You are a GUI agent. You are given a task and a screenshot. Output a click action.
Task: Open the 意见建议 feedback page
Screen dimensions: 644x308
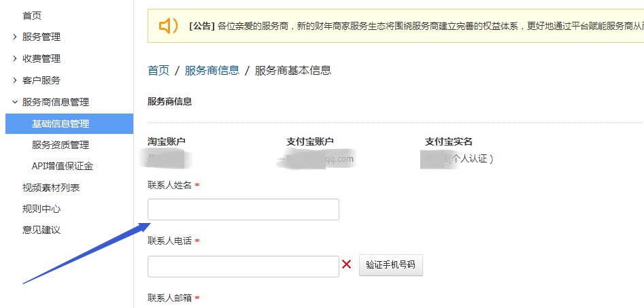[41, 230]
